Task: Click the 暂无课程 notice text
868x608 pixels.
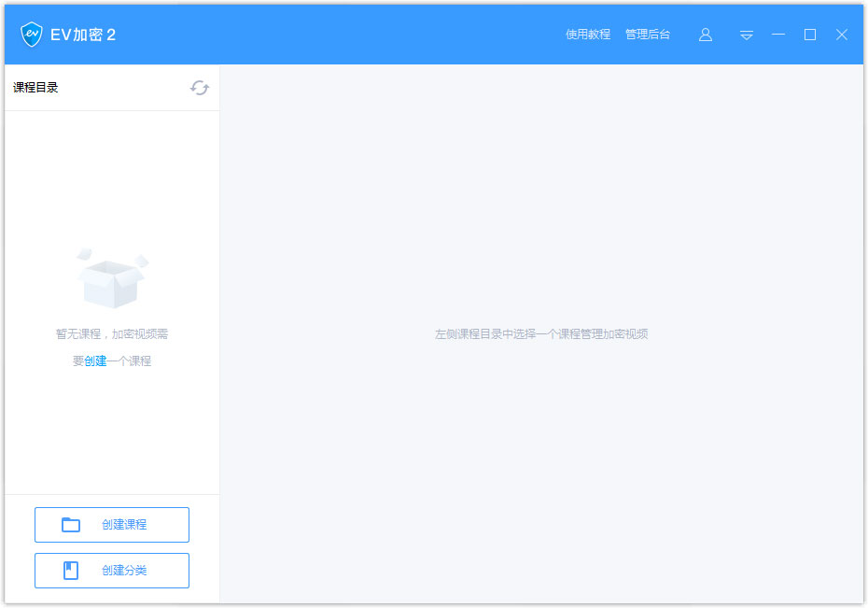Action: click(x=111, y=333)
